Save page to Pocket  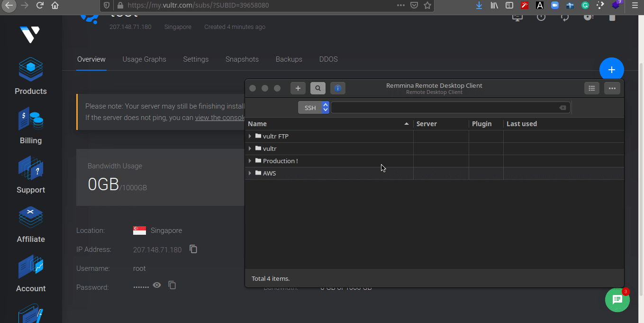414,6
